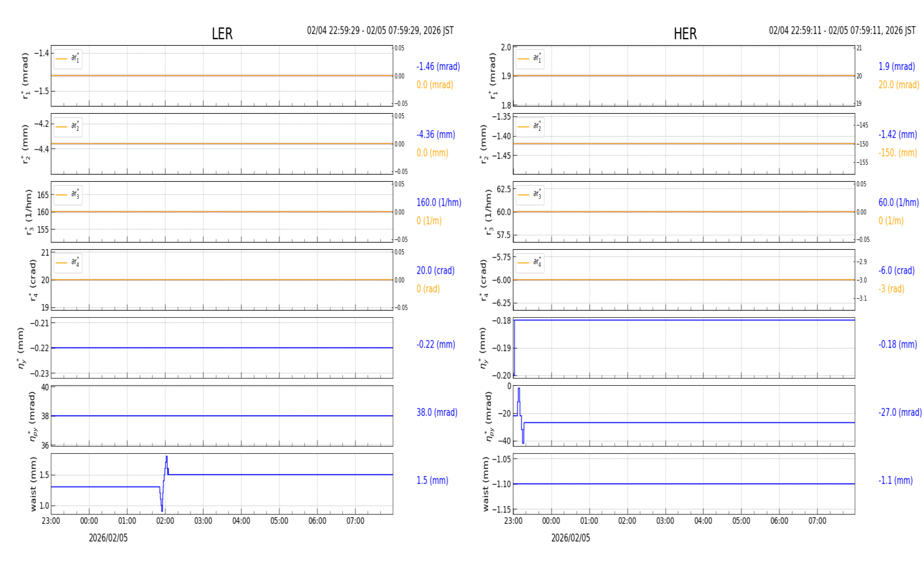924x565 pixels.
Task: Click the HER panel title
Action: (685, 34)
